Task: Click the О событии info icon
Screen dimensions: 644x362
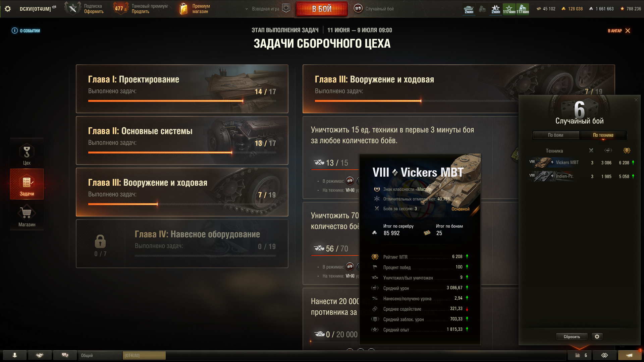Action: pos(15,31)
